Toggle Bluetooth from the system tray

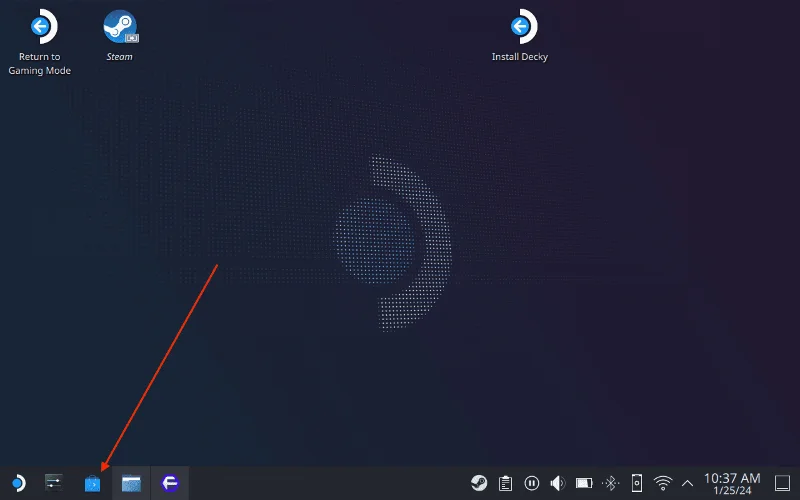point(610,483)
